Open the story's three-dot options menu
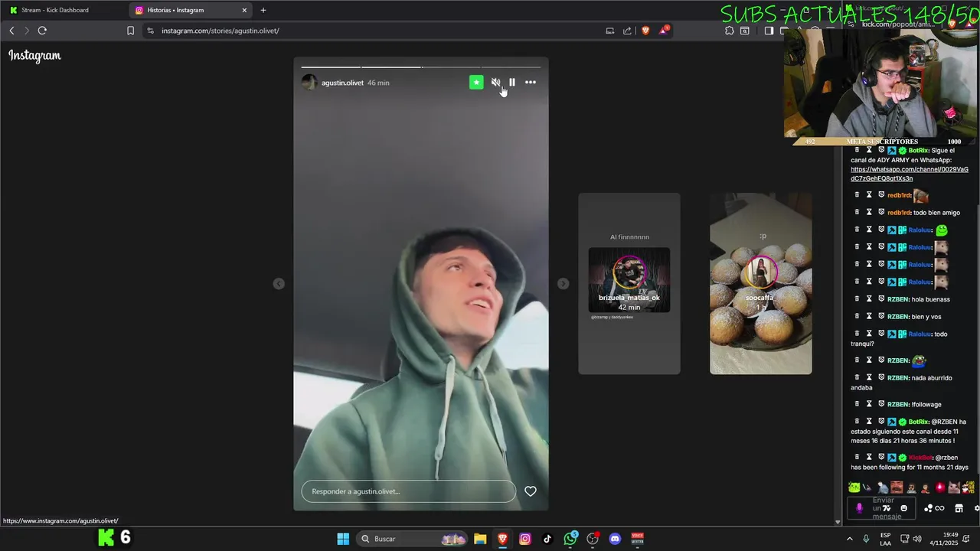This screenshot has width=980, height=551. pyautogui.click(x=531, y=82)
